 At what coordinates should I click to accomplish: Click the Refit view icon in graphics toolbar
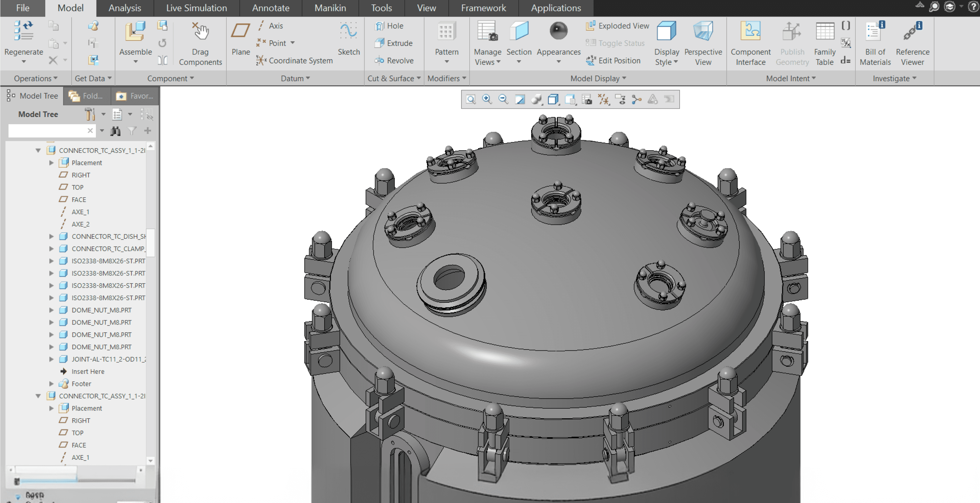click(x=470, y=100)
